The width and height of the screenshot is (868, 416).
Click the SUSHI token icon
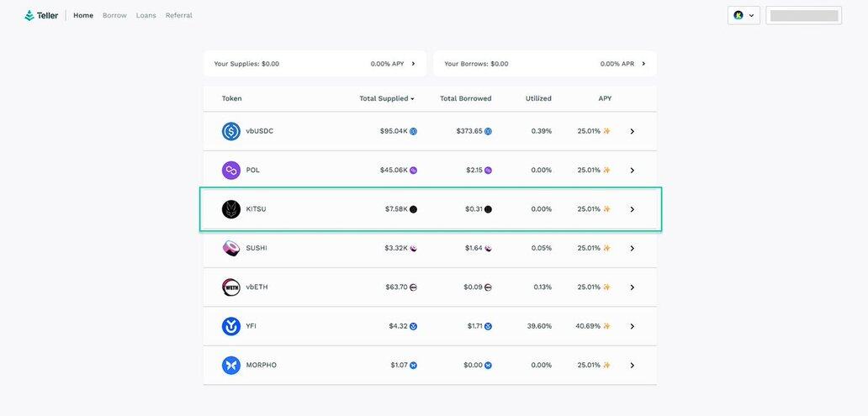(x=231, y=248)
